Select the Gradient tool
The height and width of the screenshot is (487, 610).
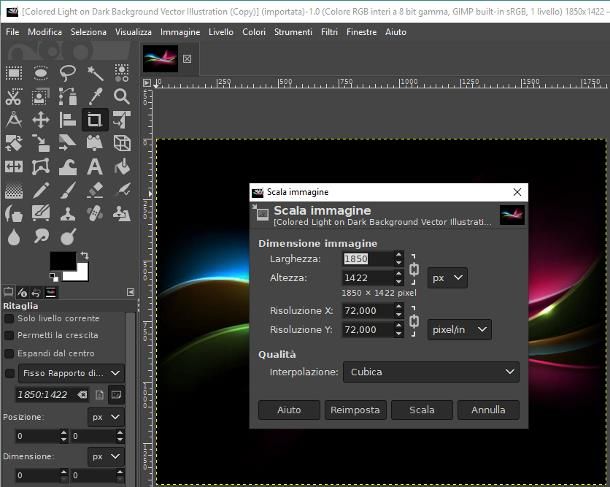coord(14,190)
